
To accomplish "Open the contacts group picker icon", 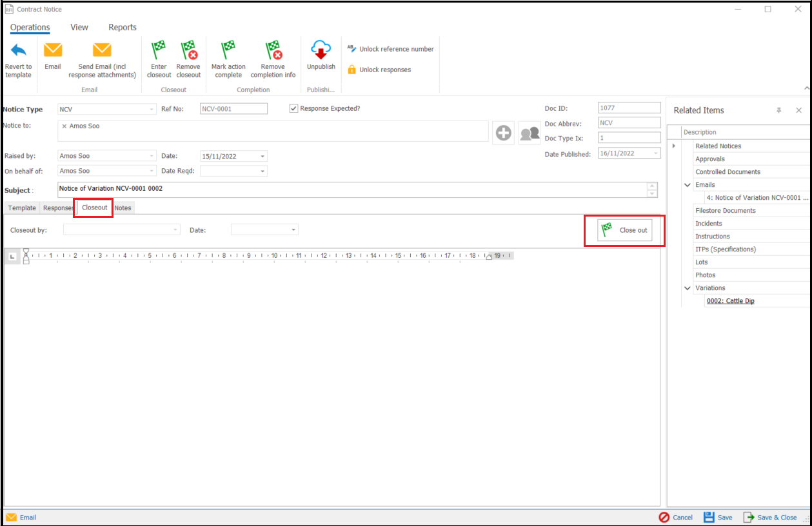I will coord(530,133).
